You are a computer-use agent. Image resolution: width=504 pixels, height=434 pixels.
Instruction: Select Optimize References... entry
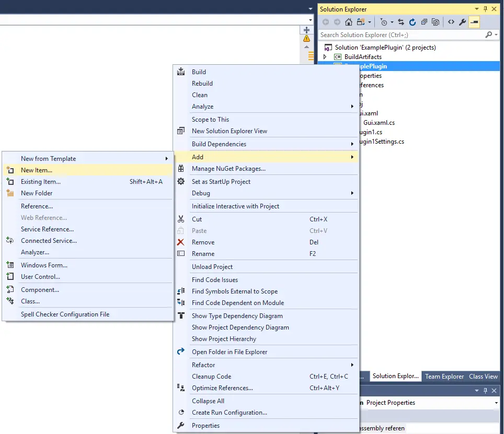coord(266,388)
